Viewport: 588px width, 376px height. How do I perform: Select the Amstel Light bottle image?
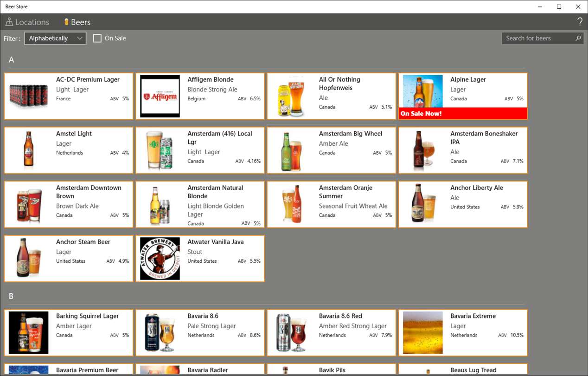click(x=29, y=150)
